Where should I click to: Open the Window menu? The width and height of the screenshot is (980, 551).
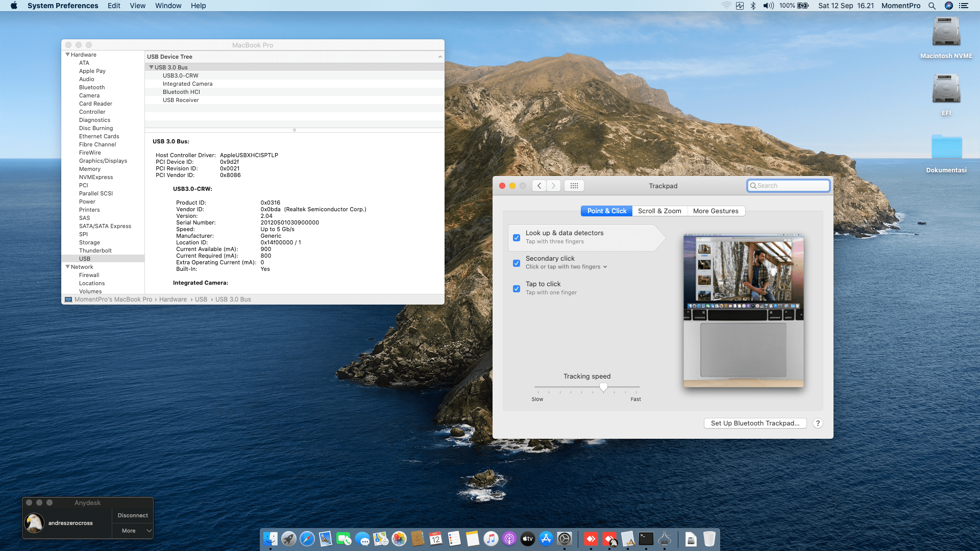168,6
